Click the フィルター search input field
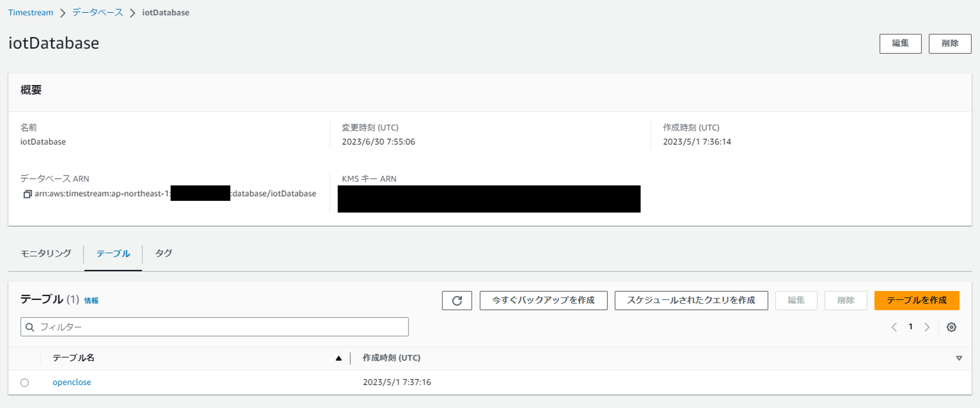Image resolution: width=980 pixels, height=408 pixels. pos(221,327)
